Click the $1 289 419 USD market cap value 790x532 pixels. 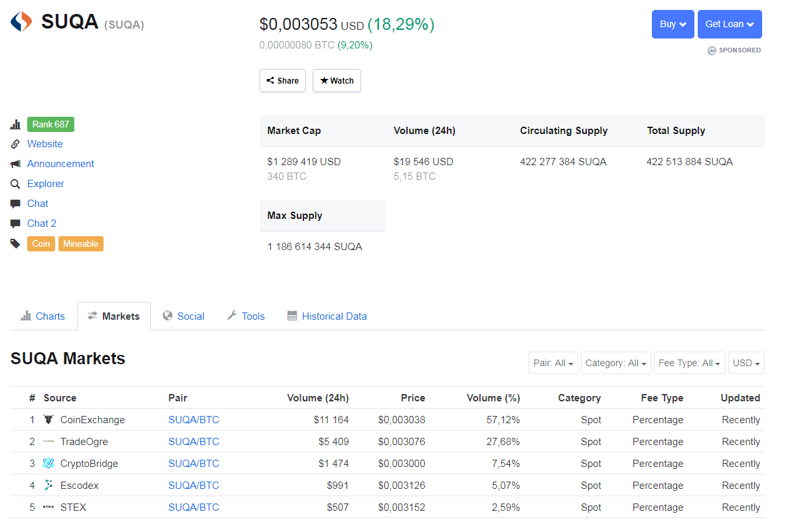click(x=304, y=162)
